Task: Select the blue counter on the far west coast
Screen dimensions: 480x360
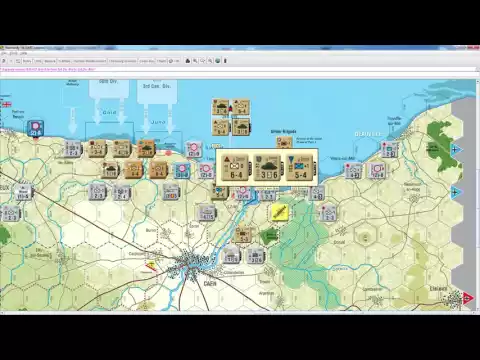Action: 35,129
